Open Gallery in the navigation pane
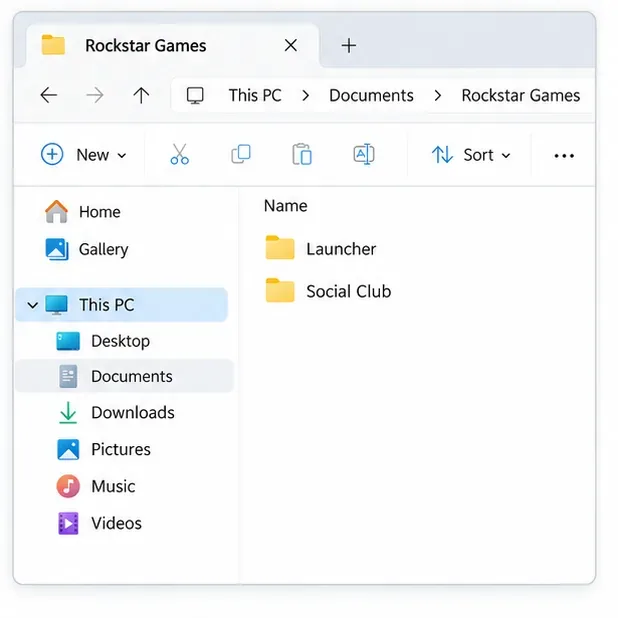This screenshot has height=618, width=618. tap(87, 249)
